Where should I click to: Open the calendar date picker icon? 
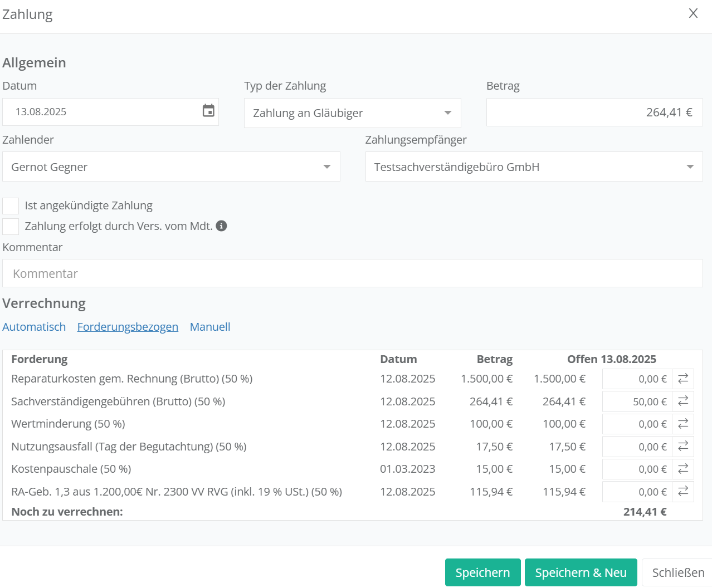point(208,111)
